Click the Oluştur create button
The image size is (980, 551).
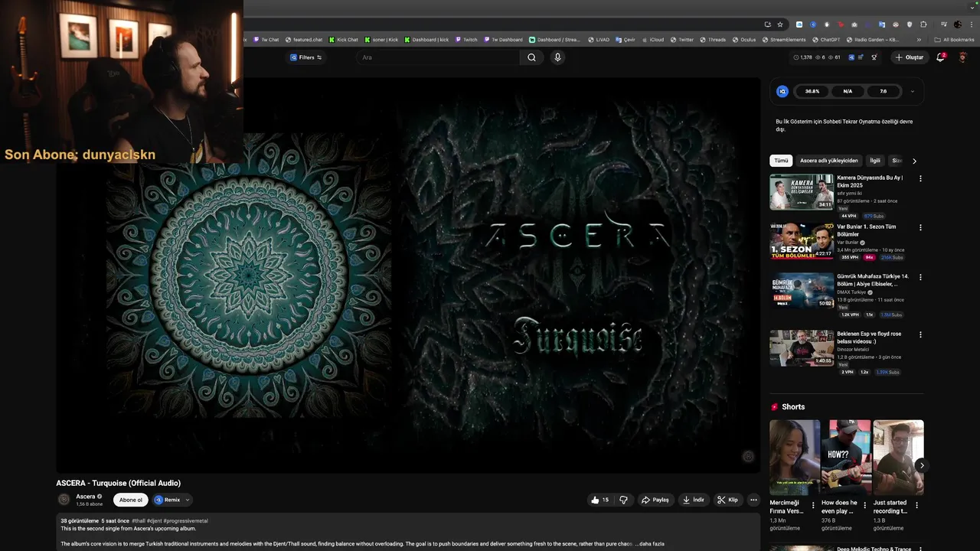coord(910,57)
